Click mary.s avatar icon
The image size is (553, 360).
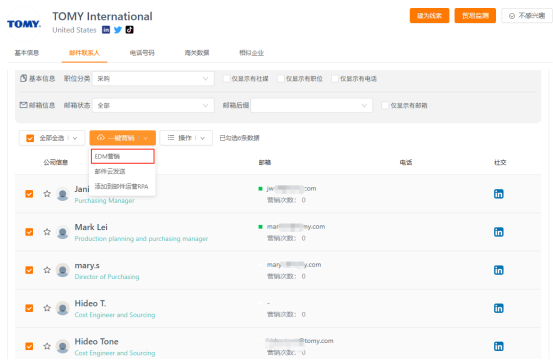click(x=63, y=270)
